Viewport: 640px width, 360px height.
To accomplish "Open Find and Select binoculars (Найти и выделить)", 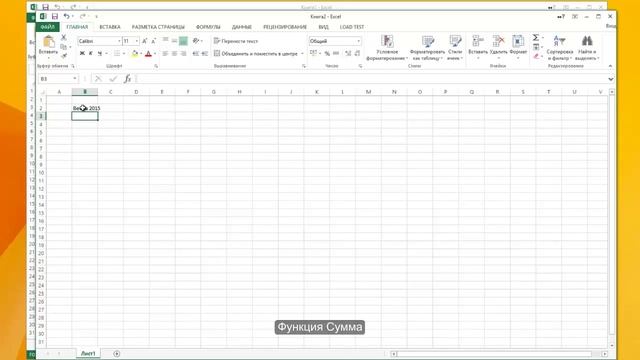I will tap(587, 48).
